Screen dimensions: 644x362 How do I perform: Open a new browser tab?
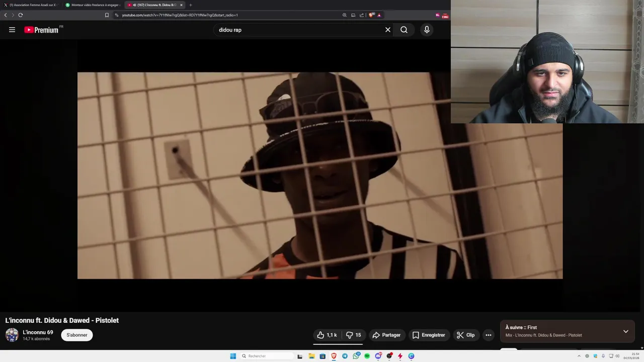191,5
